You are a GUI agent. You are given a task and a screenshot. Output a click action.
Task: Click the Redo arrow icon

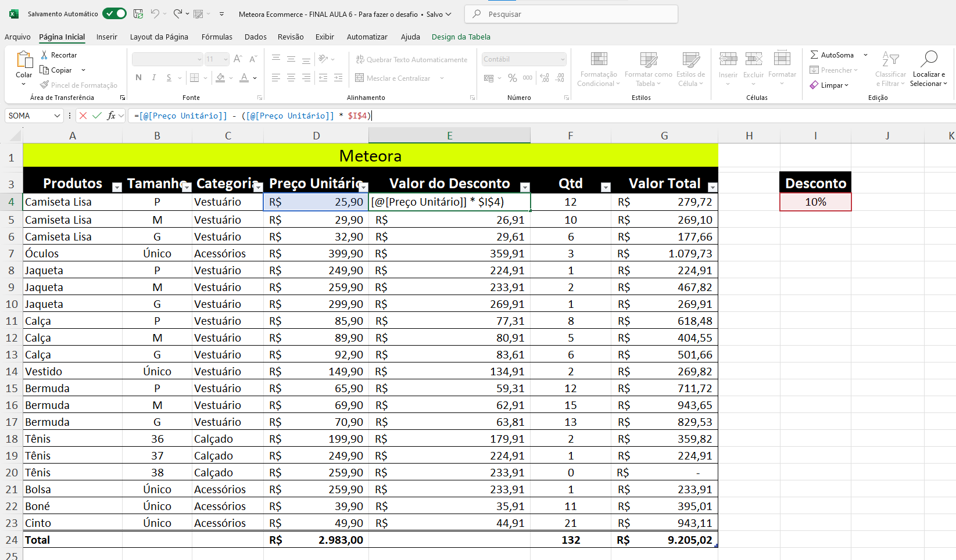(178, 14)
